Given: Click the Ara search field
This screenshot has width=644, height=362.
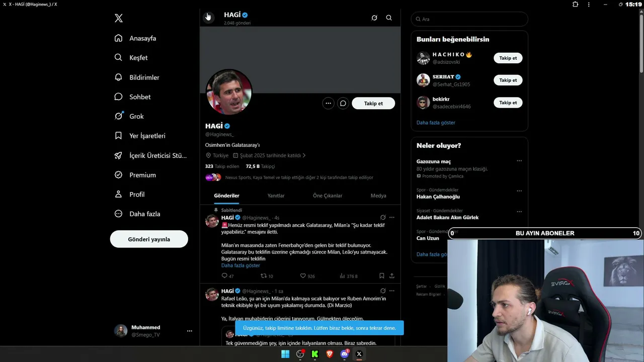Looking at the screenshot, I should click(469, 19).
